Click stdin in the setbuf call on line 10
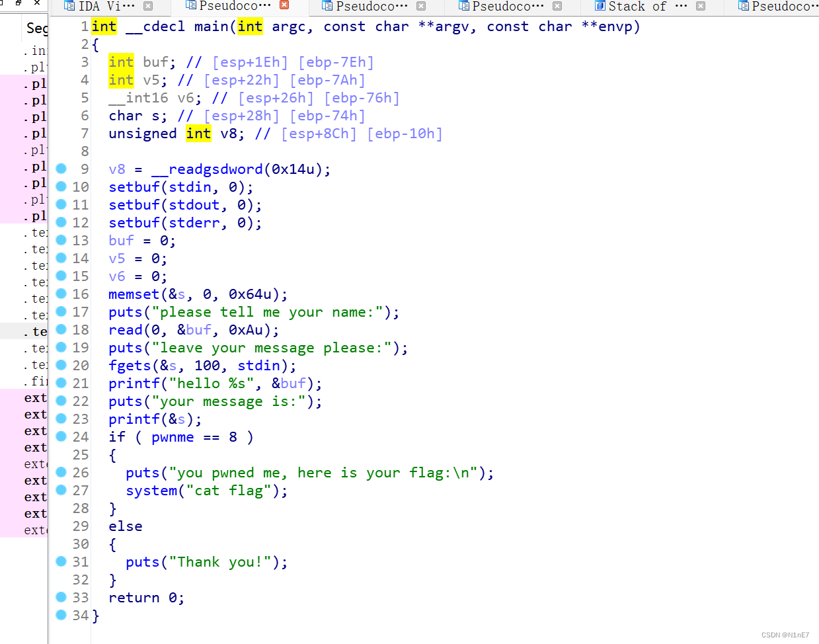Screen dimensions: 819x644 pos(190,187)
